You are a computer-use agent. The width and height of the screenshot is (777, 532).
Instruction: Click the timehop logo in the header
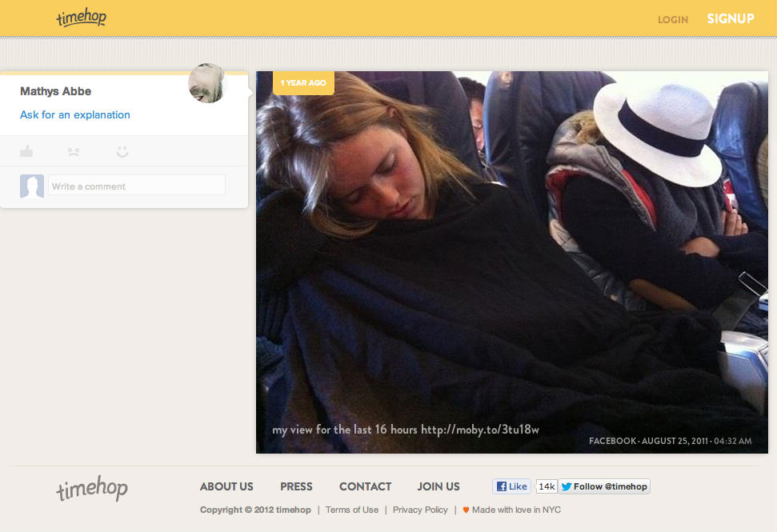click(81, 18)
